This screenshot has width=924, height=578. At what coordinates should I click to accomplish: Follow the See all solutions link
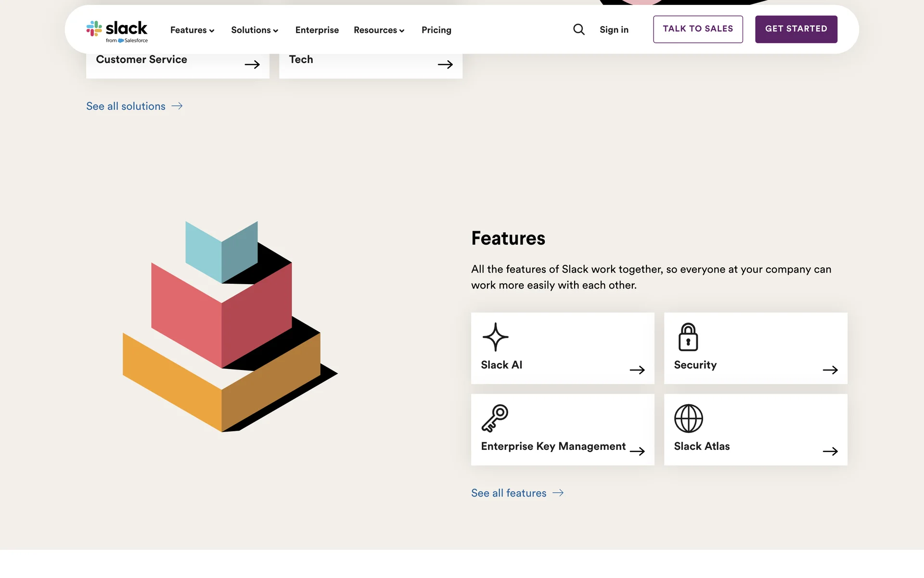134,106
